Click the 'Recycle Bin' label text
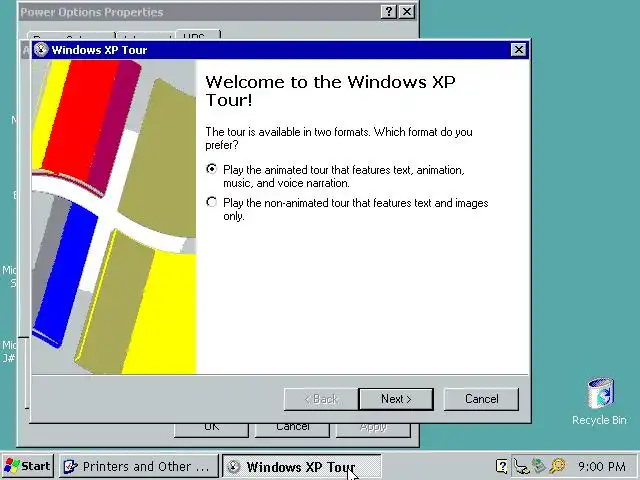 coord(599,420)
